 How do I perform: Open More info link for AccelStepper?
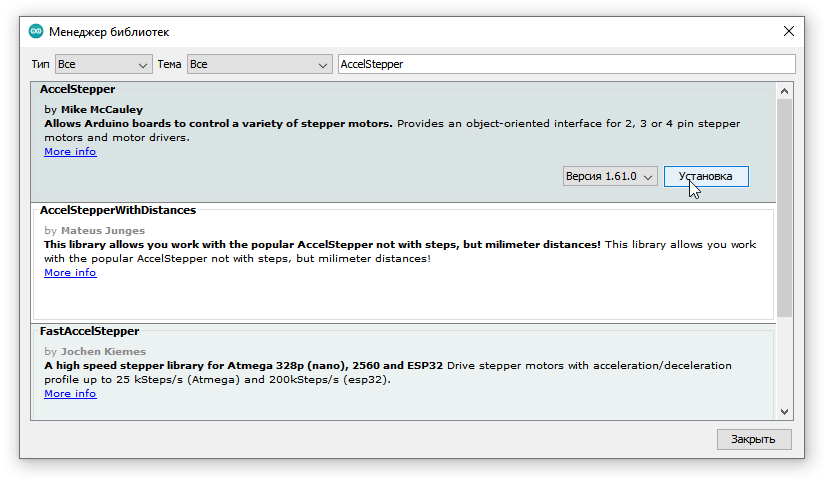point(70,152)
